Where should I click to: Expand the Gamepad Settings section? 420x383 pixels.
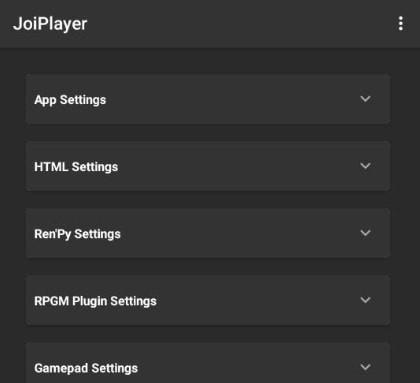[208, 363]
